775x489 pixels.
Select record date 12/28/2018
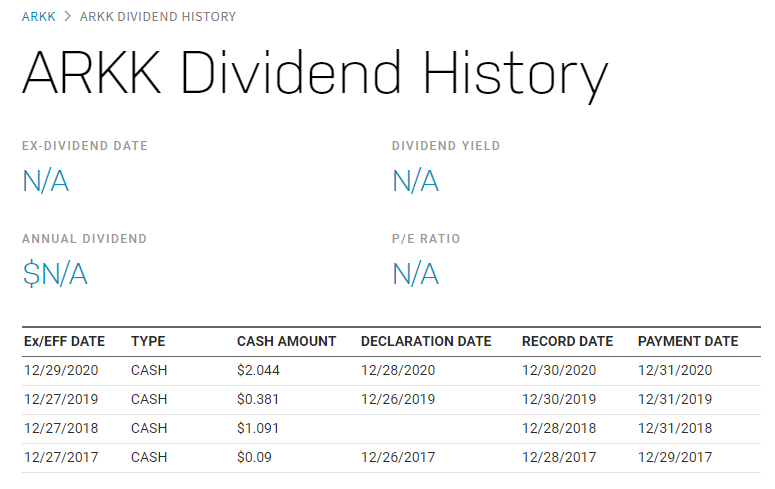coord(559,428)
